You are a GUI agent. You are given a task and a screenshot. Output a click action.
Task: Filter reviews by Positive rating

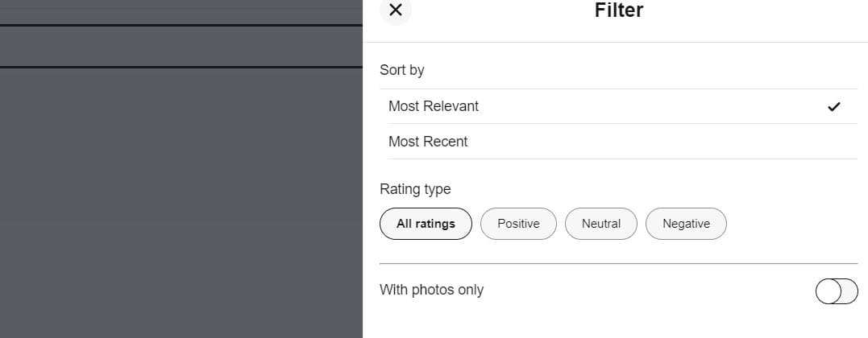coord(518,224)
